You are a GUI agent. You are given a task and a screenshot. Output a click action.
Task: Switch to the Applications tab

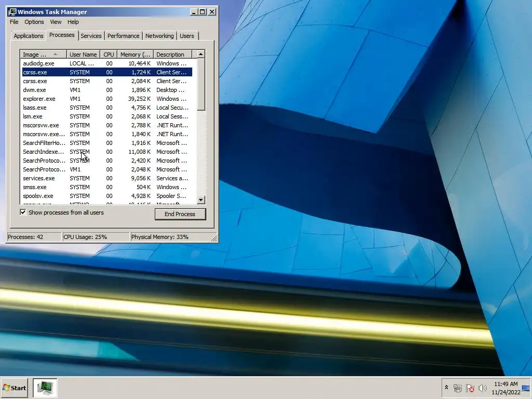point(29,36)
